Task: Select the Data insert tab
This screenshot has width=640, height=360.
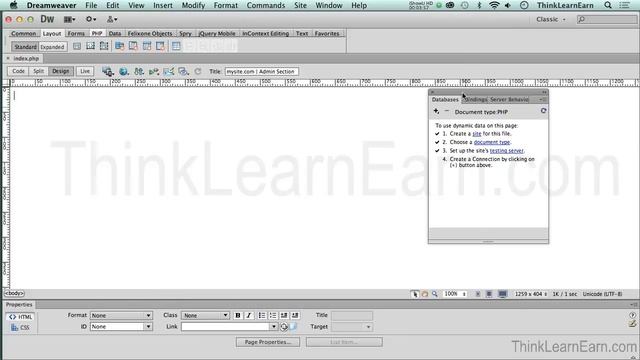Action: click(x=115, y=33)
